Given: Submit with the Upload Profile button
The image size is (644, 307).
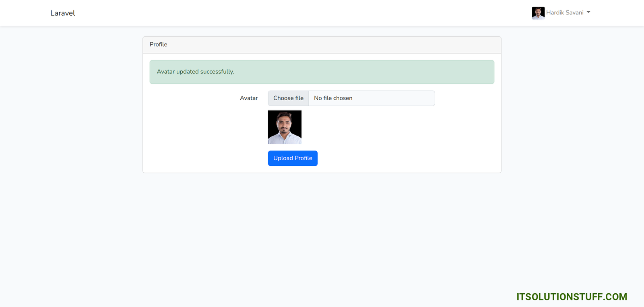Looking at the screenshot, I should pos(293,158).
